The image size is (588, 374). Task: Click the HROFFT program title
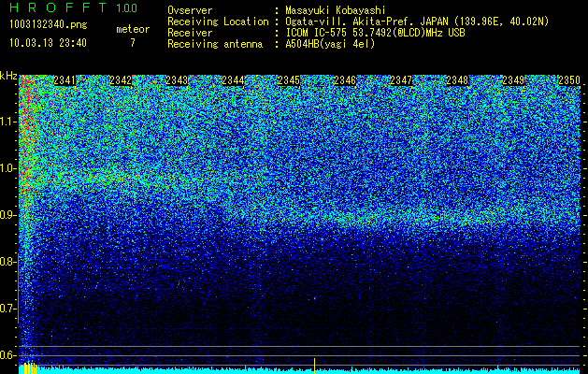coord(58,7)
